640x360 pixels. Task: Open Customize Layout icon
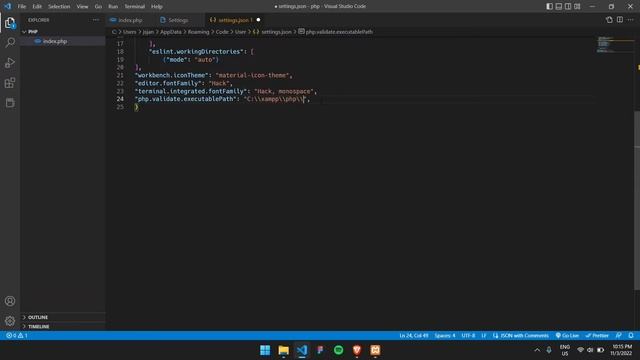577,6
